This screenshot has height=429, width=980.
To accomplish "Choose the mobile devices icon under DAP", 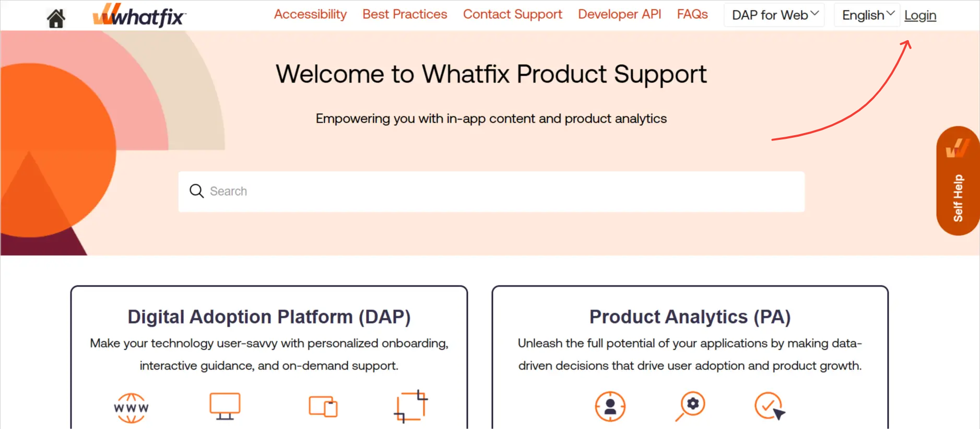I will pos(323,407).
